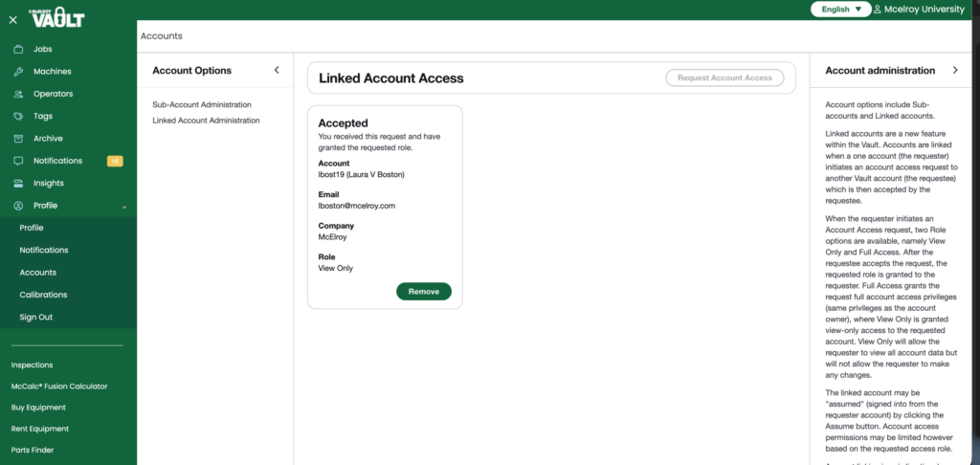980x465 pixels.
Task: Click account name lbost19 (Laura V Boston)
Action: coord(361,174)
